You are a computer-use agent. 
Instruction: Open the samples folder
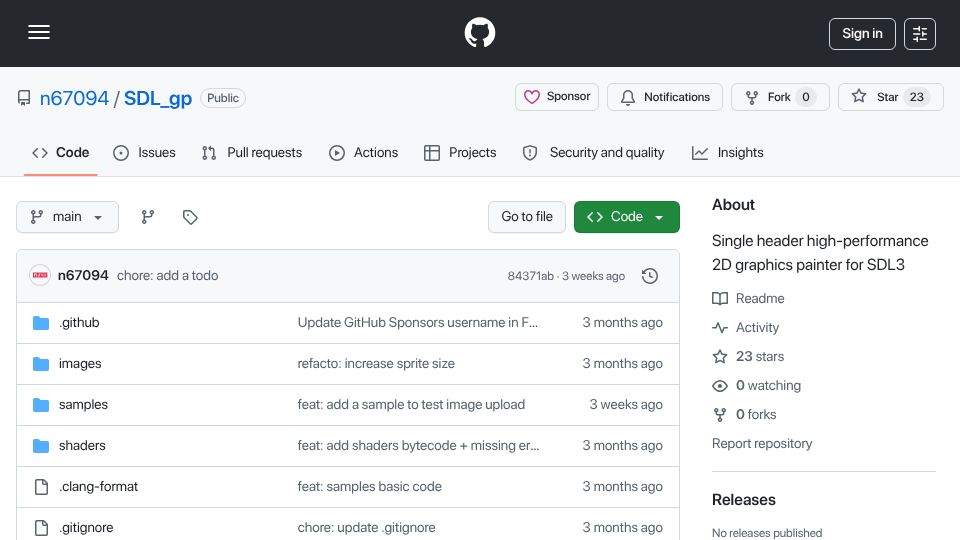(83, 405)
